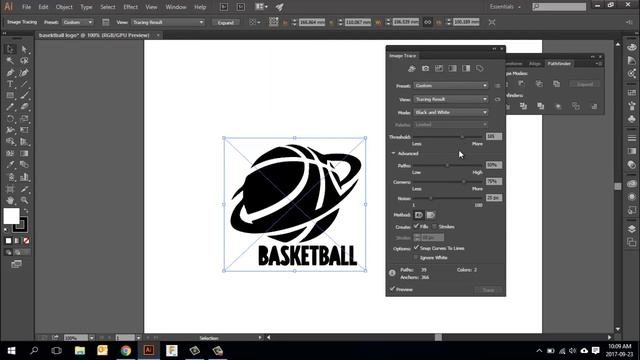
Task: Open the View dropdown in the control bar
Action: [x=168, y=22]
